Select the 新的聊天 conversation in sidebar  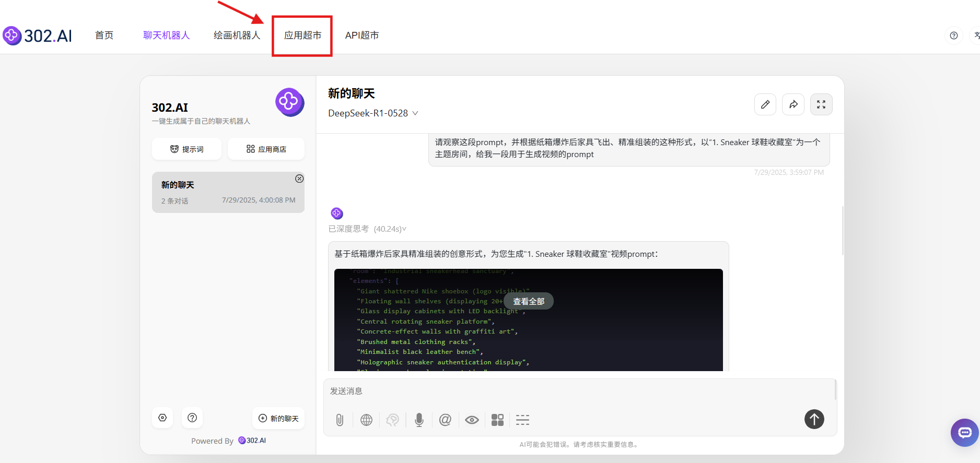[228, 192]
